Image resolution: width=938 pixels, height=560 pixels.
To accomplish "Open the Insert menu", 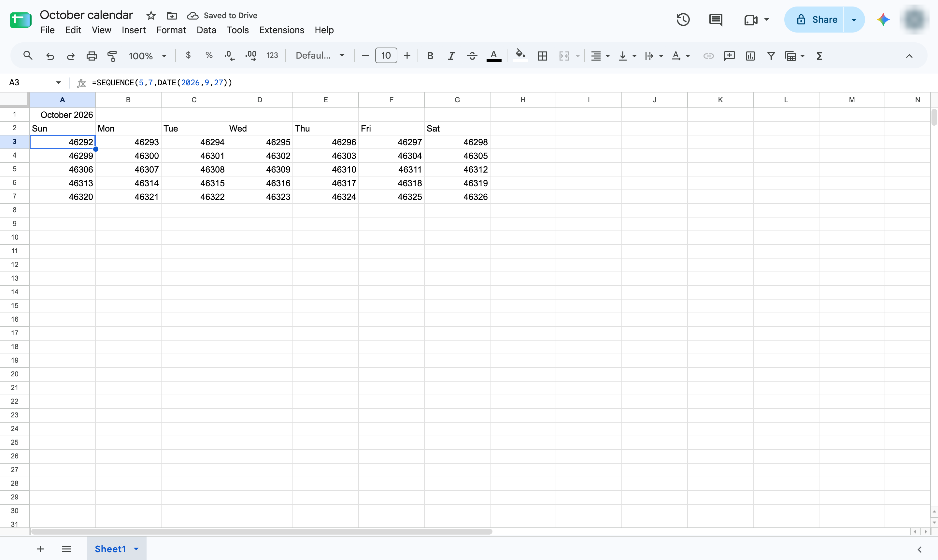I will (134, 30).
